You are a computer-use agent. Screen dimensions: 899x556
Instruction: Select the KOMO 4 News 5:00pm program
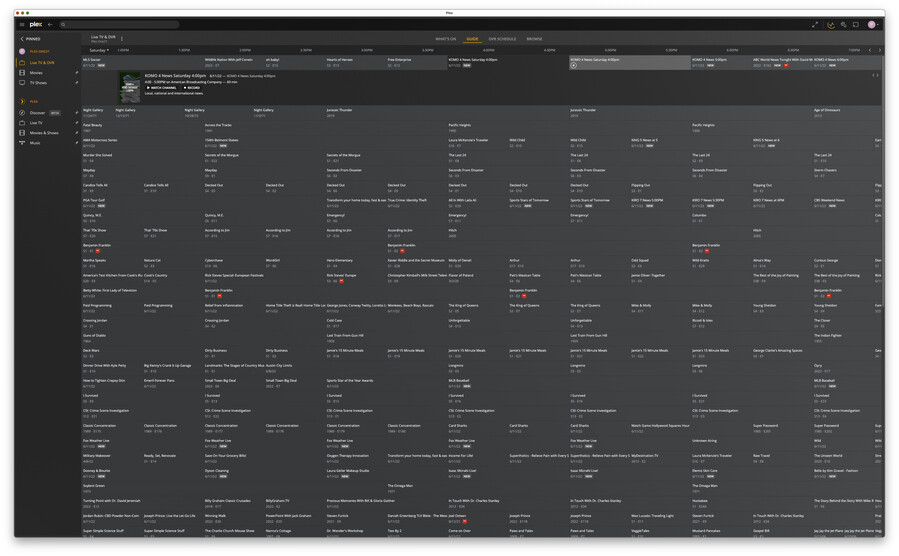click(720, 62)
